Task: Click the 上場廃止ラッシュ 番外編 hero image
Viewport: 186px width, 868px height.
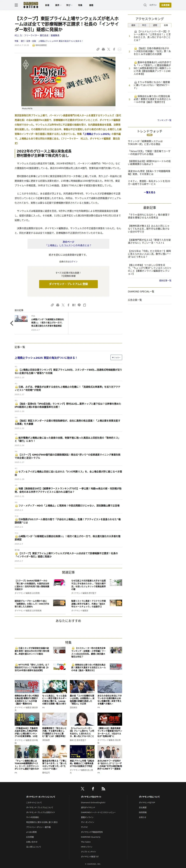Action: (69, 82)
